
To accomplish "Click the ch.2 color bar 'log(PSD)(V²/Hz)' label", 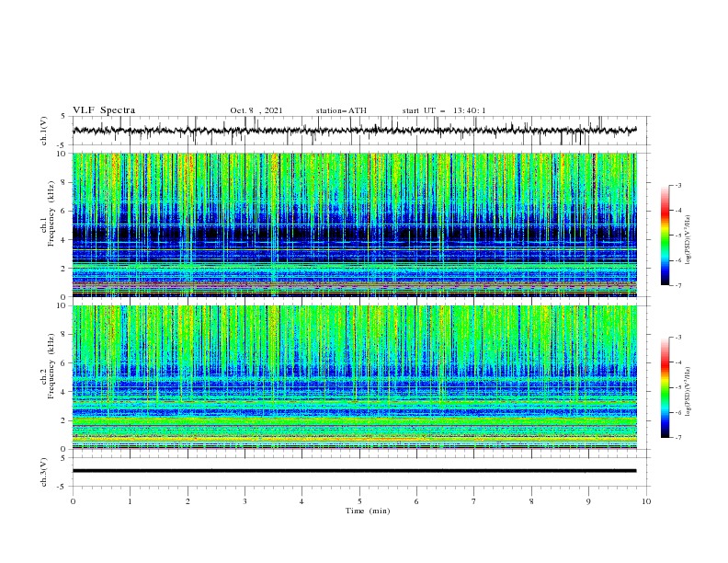I will (688, 391).
